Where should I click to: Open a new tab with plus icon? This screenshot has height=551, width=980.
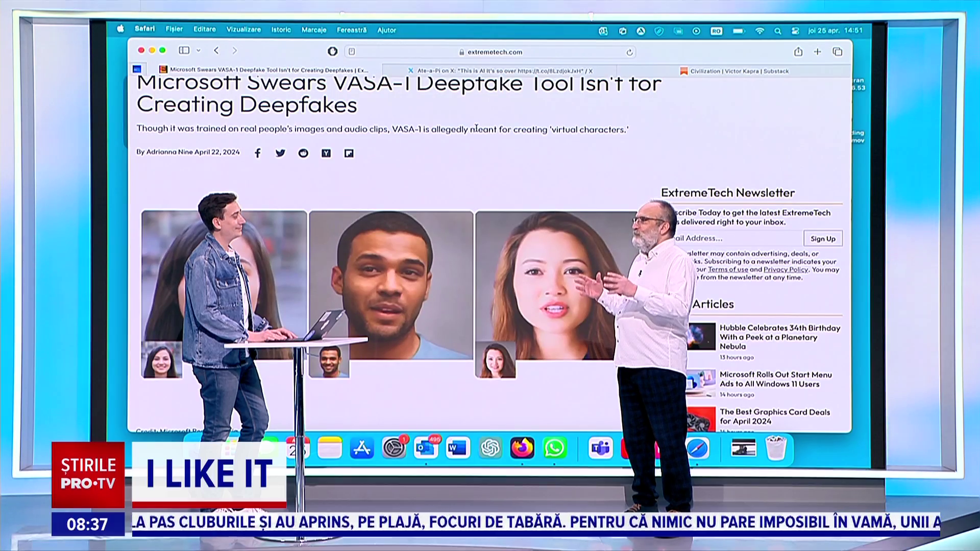tap(817, 52)
